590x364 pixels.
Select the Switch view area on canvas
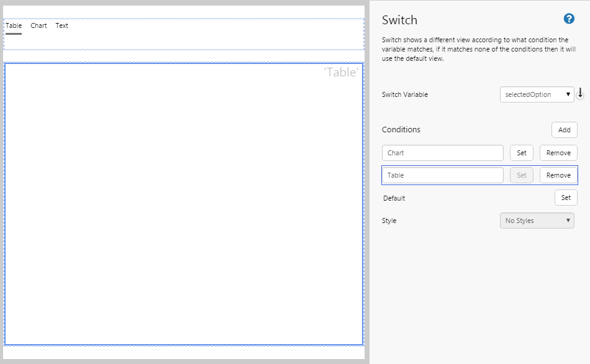click(x=183, y=205)
